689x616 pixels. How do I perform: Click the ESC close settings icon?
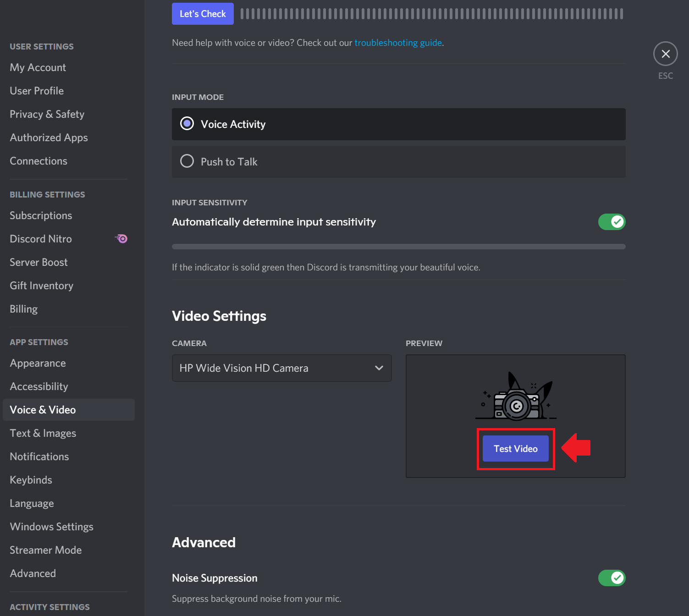(665, 54)
